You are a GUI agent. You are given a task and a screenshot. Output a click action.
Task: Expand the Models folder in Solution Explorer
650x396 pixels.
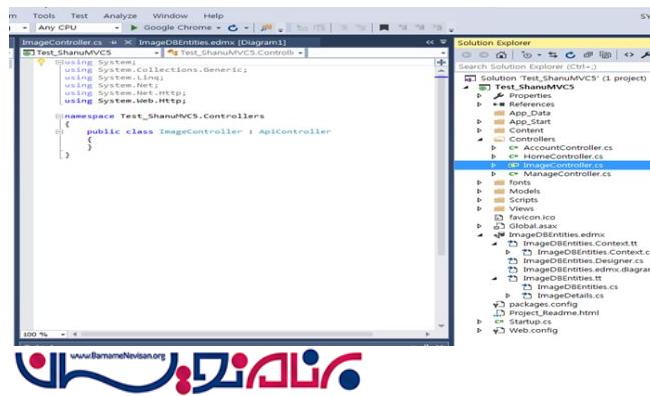pos(479,191)
